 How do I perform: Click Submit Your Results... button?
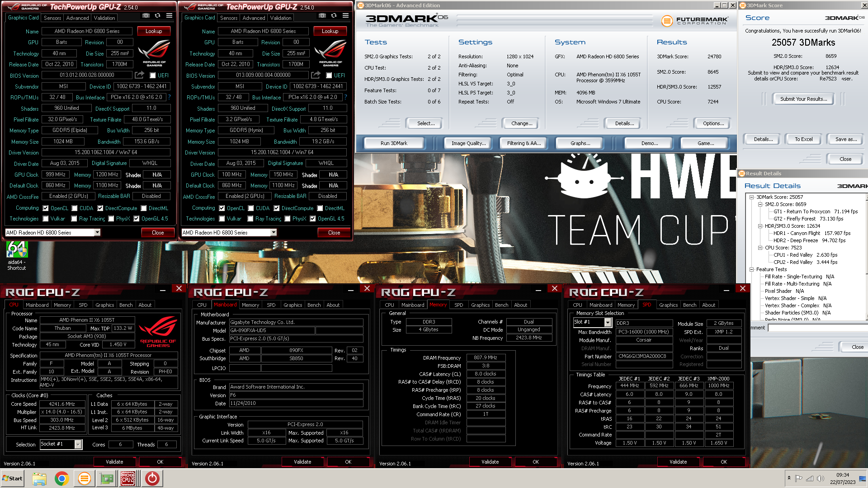pos(803,99)
